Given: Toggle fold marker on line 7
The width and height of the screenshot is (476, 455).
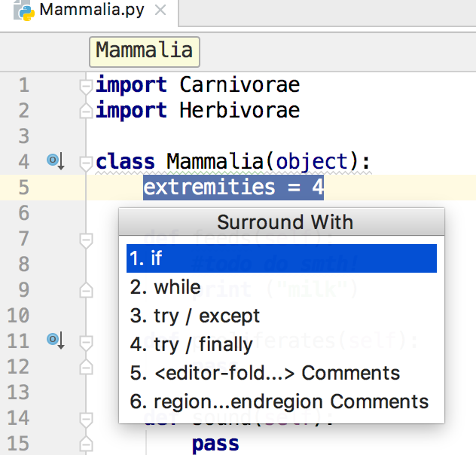Looking at the screenshot, I should (86, 239).
